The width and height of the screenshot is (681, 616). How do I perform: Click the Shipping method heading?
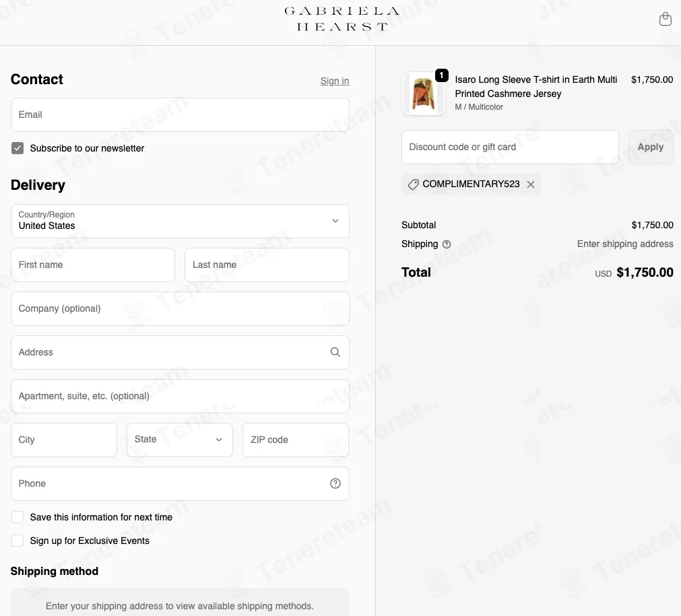pos(55,572)
